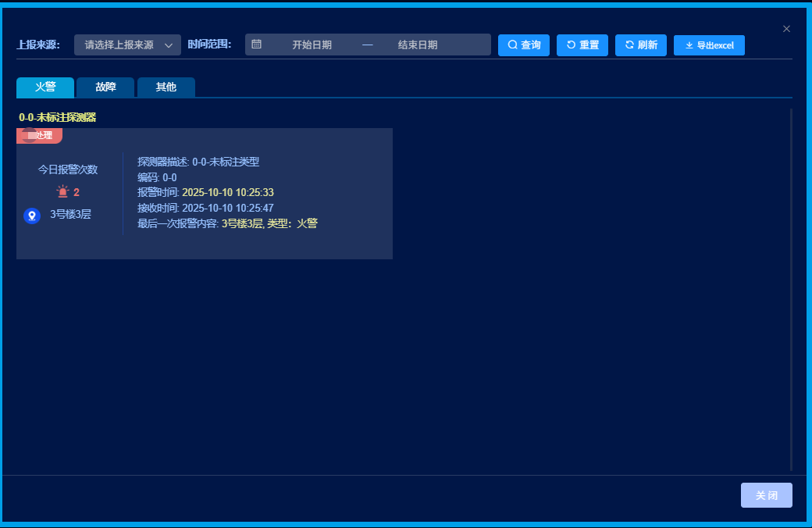
Task: Open the 其他 tab
Action: tap(166, 87)
